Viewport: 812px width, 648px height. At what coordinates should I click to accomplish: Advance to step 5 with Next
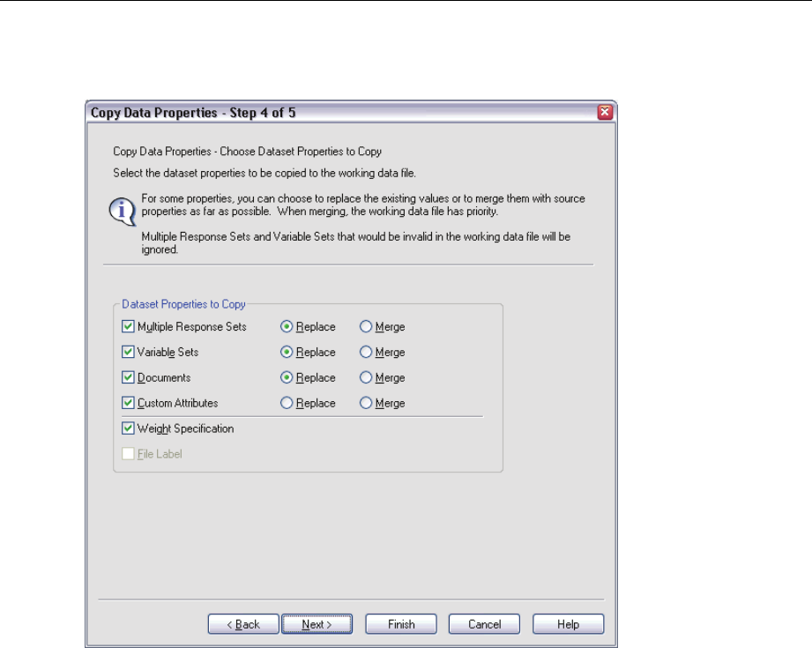point(317,624)
